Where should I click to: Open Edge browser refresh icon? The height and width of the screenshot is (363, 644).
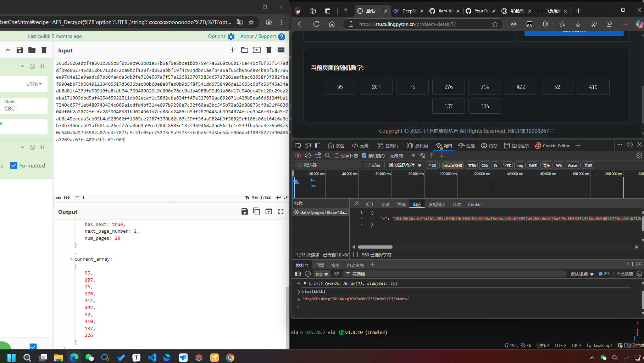click(x=316, y=24)
